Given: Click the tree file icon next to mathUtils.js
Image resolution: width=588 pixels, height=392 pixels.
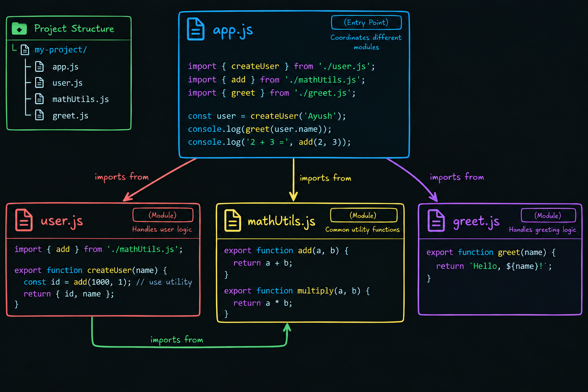Looking at the screenshot, I should pyautogui.click(x=39, y=99).
